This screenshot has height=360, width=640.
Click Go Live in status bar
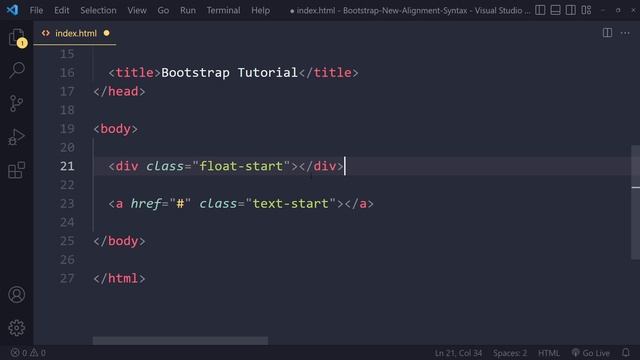(x=591, y=353)
